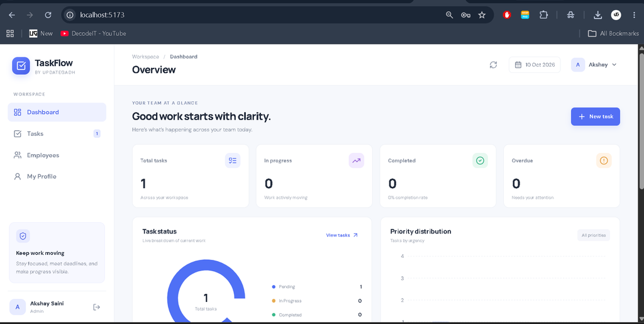
Task: Bookmark this page with the star icon
Action: (x=482, y=15)
